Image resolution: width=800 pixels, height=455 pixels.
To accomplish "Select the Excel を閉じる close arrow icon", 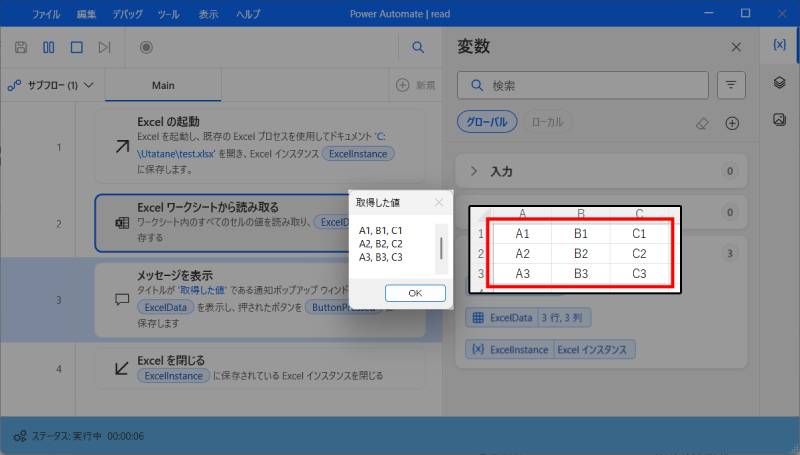I will (x=122, y=368).
